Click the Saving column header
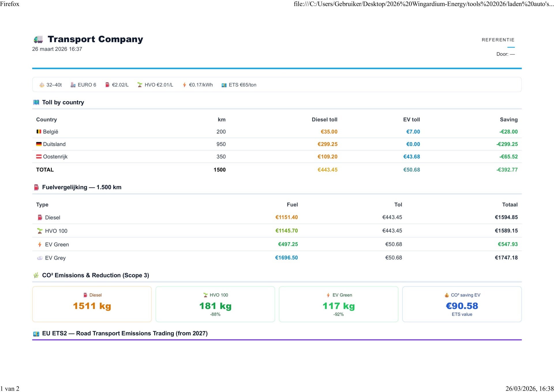 pyautogui.click(x=508, y=119)
